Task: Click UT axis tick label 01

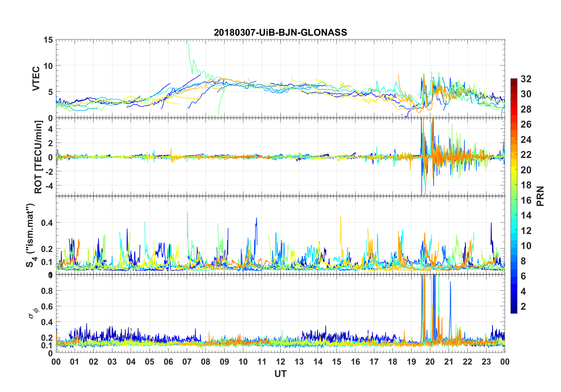Action: click(x=75, y=362)
